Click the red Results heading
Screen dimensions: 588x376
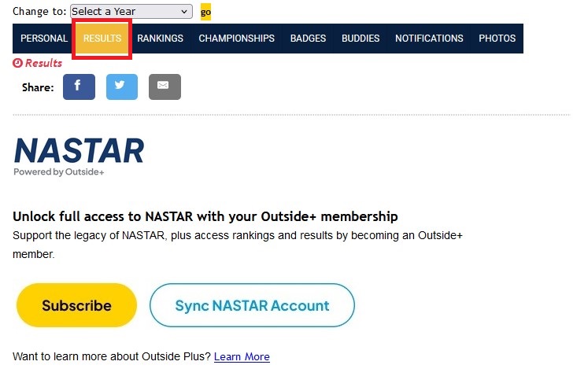coord(38,63)
